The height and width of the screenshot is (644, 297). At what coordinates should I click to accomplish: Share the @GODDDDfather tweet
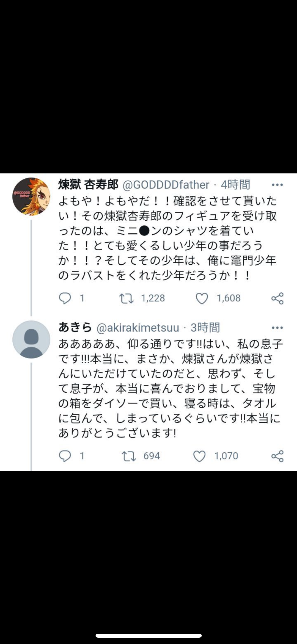pyautogui.click(x=277, y=298)
